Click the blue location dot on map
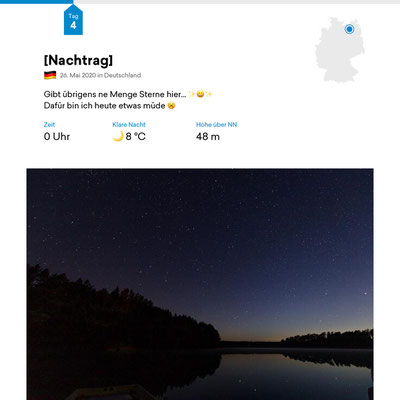Screen dimensions: 400x400 pyautogui.click(x=349, y=29)
